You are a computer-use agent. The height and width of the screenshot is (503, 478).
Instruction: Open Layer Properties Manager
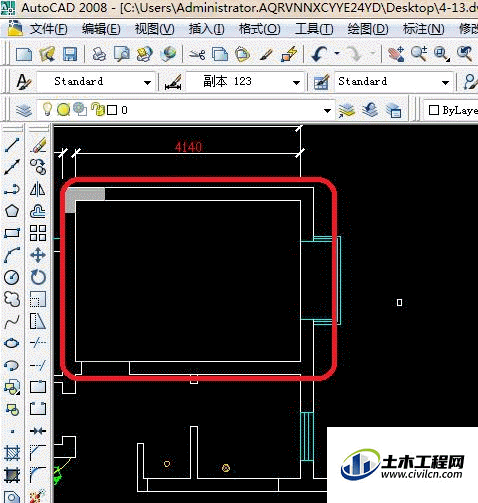[24, 110]
